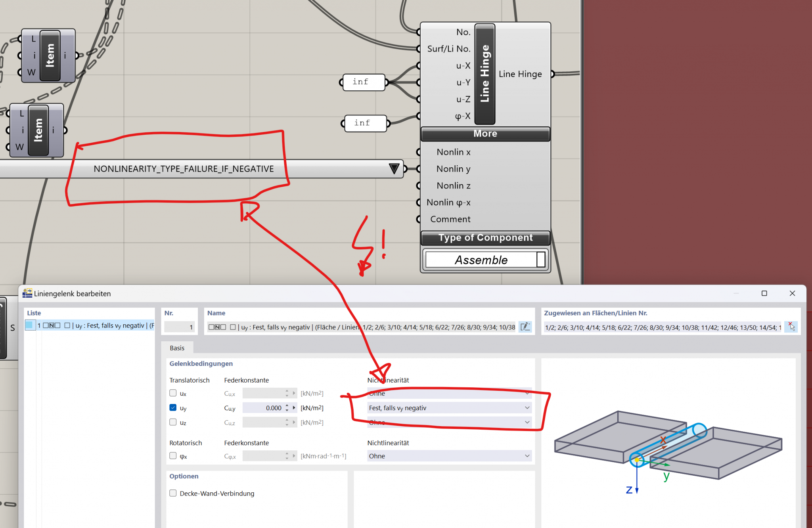The image size is (812, 528).
Task: Click the edit name icon
Action: point(525,327)
